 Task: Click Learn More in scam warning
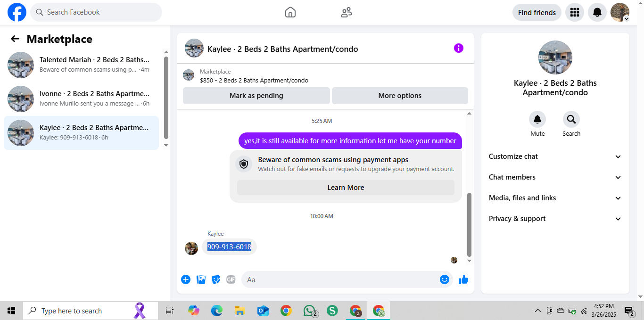346,188
